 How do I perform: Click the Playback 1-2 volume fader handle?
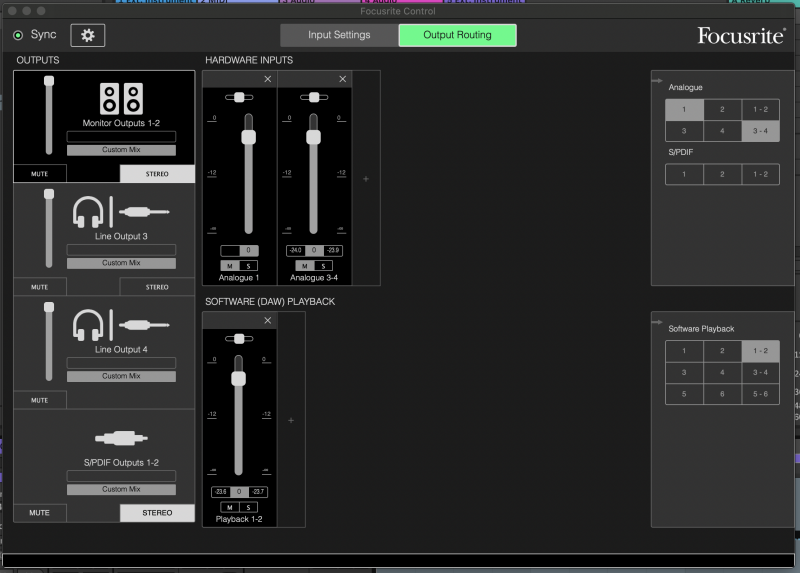238,378
